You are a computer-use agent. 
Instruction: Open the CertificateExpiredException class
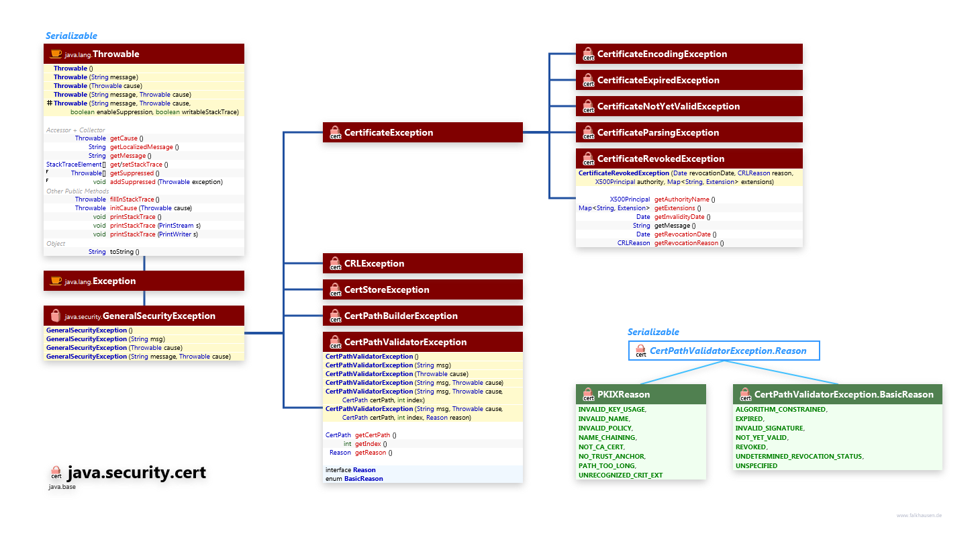(x=689, y=80)
